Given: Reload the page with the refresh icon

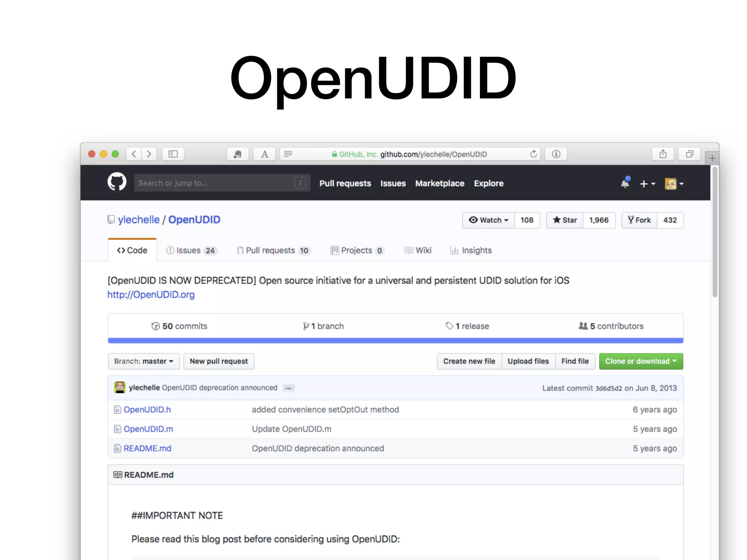Looking at the screenshot, I should (x=533, y=154).
